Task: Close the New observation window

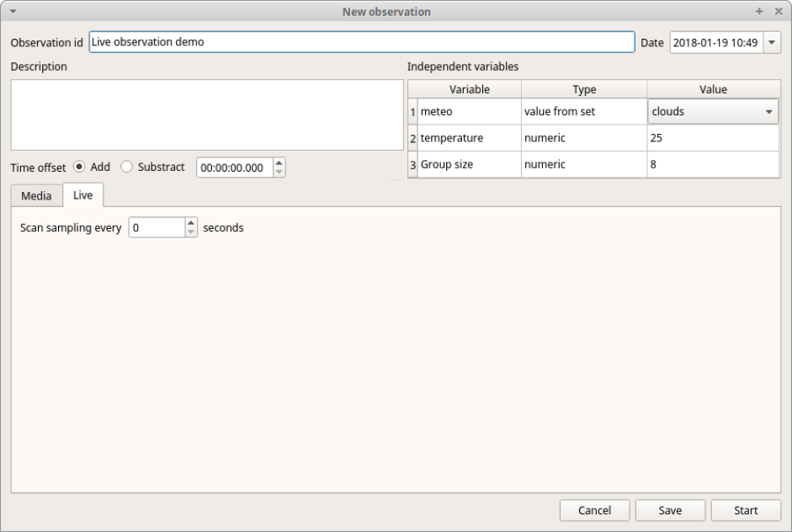Action: click(x=779, y=11)
